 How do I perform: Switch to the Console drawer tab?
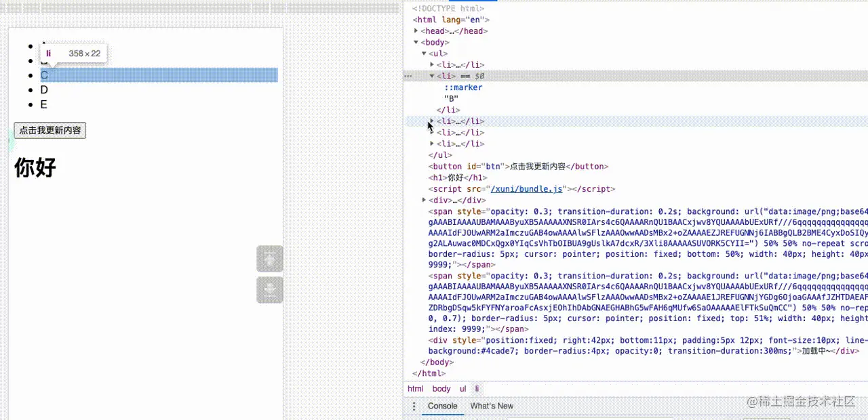442,406
